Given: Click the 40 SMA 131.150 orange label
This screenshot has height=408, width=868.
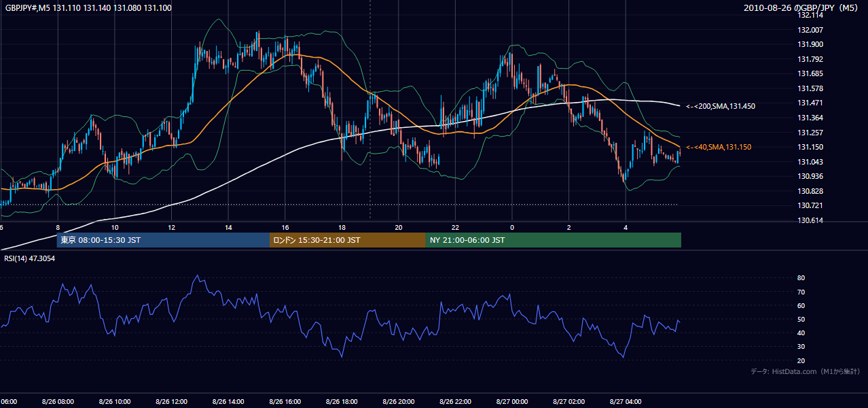Looking at the screenshot, I should [719, 147].
